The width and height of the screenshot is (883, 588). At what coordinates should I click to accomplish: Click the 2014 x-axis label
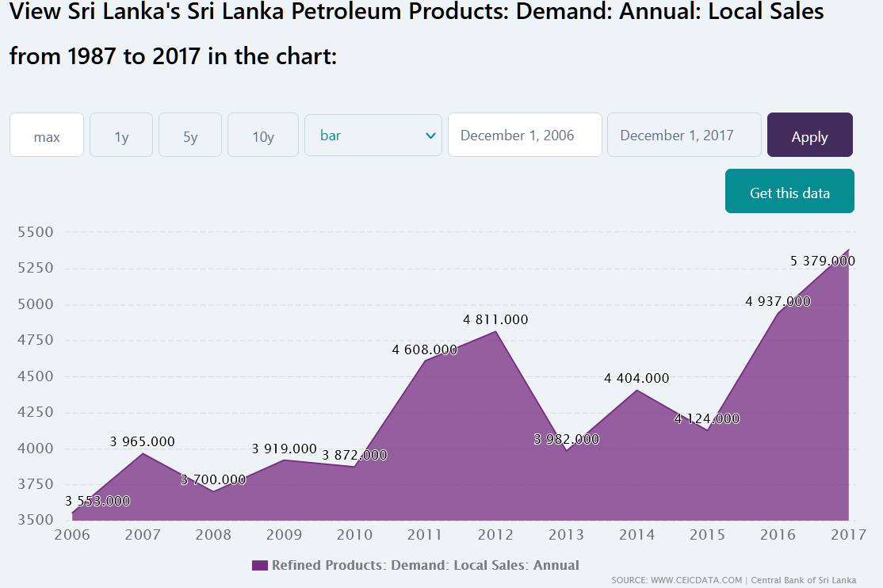[x=637, y=535]
